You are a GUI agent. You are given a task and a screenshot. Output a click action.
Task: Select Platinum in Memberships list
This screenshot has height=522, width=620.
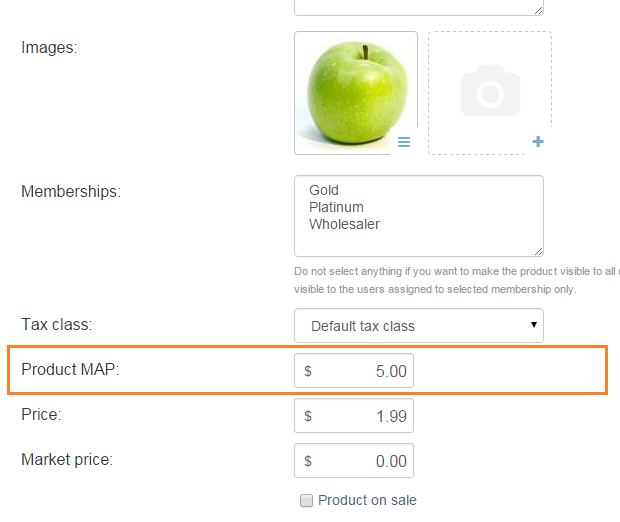[336, 207]
